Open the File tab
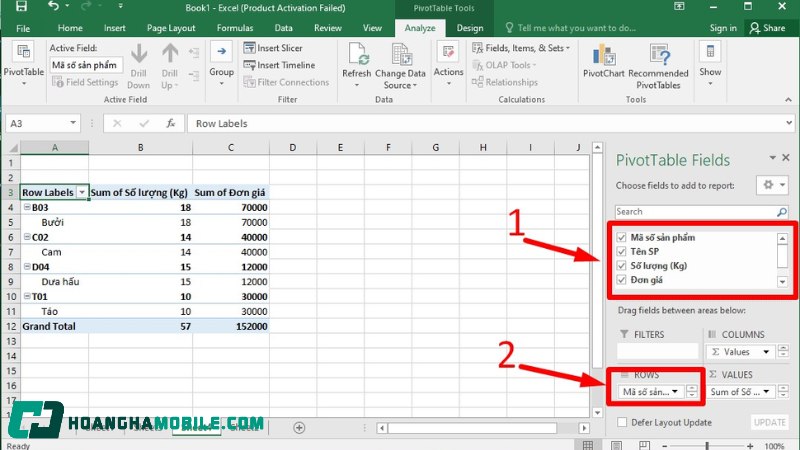Screen dimensions: 800x450 pyautogui.click(x=23, y=28)
